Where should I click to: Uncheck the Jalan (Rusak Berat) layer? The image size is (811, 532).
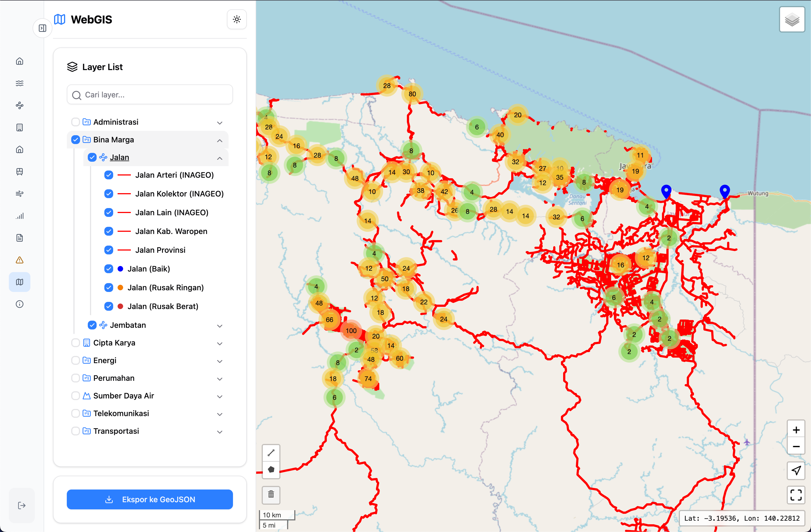click(109, 306)
